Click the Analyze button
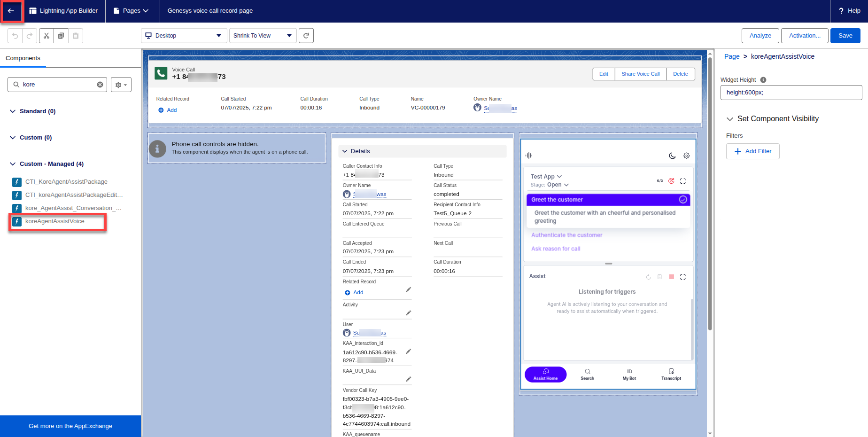This screenshot has width=868, height=437. pos(760,36)
